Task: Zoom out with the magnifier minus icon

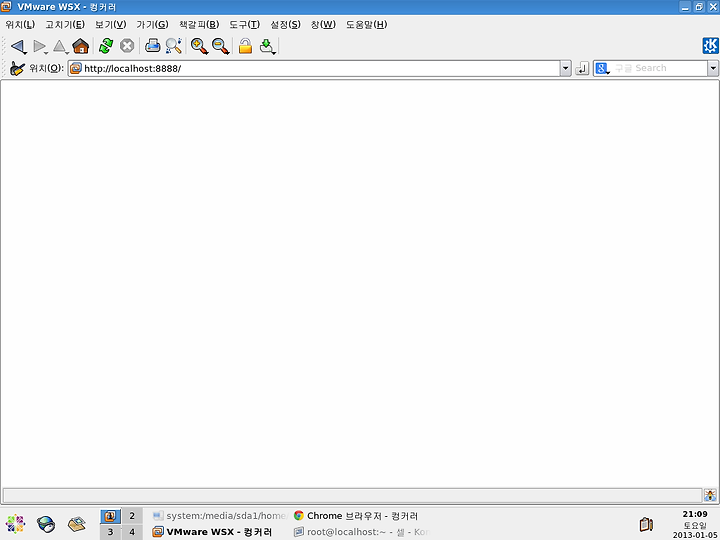Action: (x=221, y=46)
